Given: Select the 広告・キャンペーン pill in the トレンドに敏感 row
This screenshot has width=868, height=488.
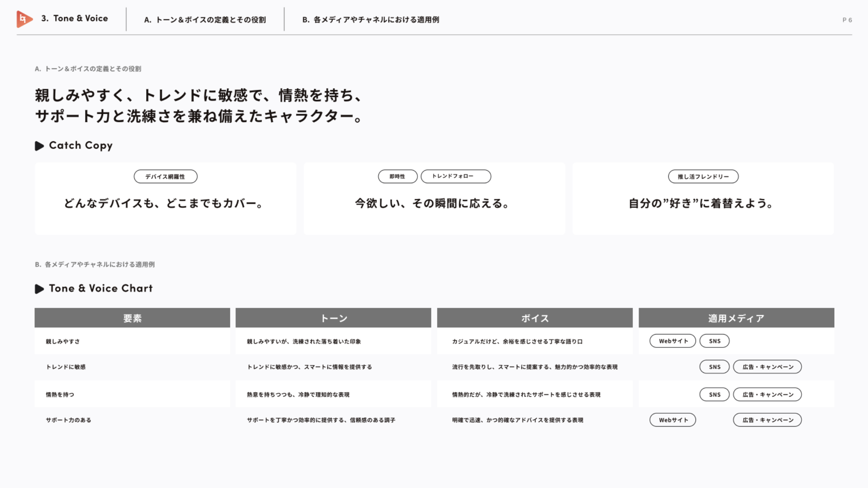Looking at the screenshot, I should click(x=767, y=367).
